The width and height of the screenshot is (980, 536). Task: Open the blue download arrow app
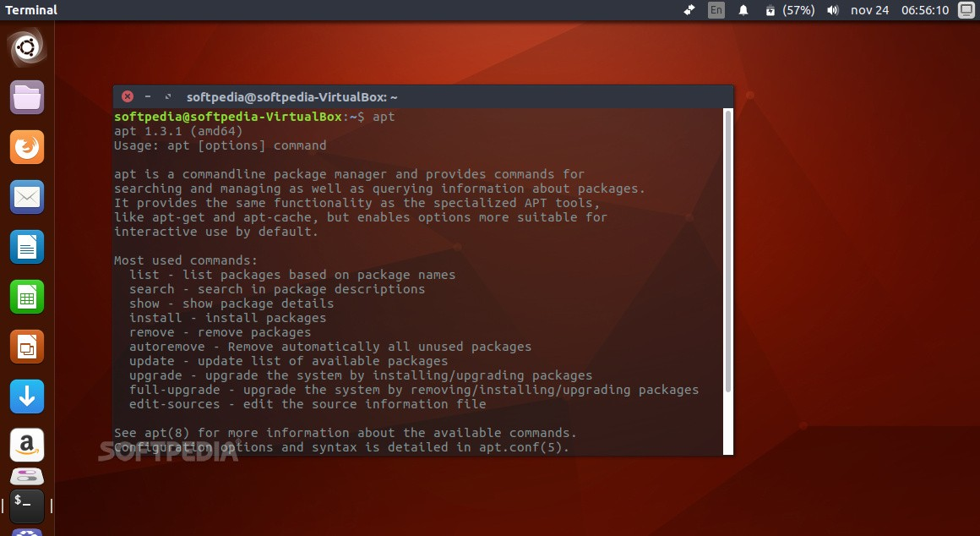[x=27, y=397]
